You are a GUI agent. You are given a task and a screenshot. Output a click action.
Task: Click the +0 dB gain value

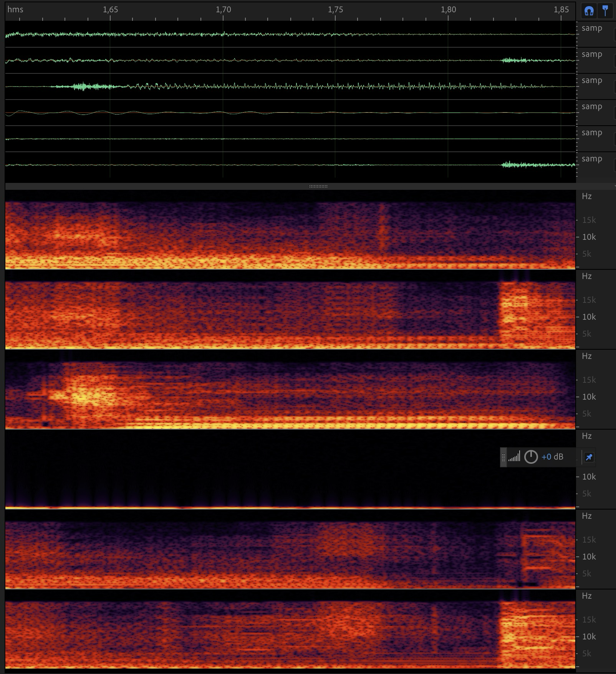pos(552,457)
